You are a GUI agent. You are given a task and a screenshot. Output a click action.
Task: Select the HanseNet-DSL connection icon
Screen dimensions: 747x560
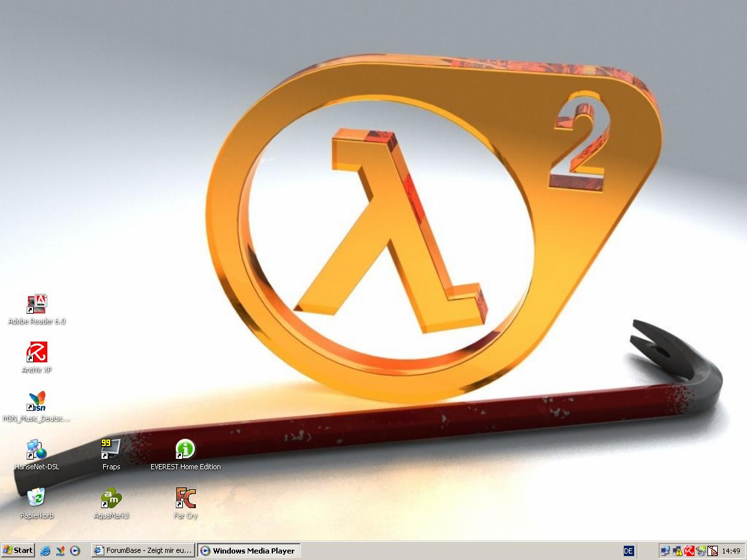tap(37, 455)
